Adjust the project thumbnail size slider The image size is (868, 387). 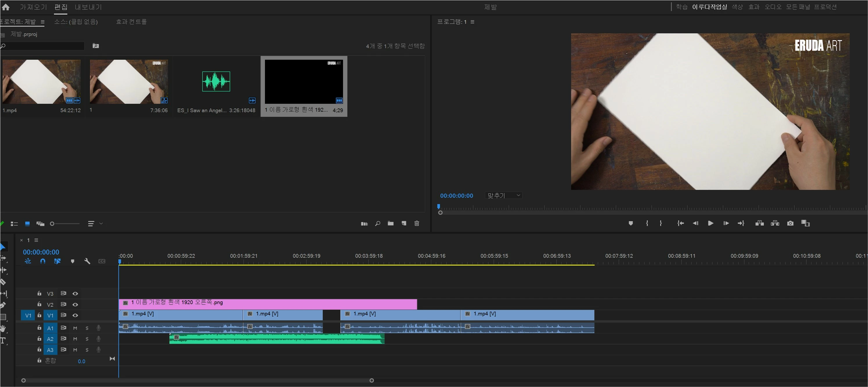(x=52, y=224)
